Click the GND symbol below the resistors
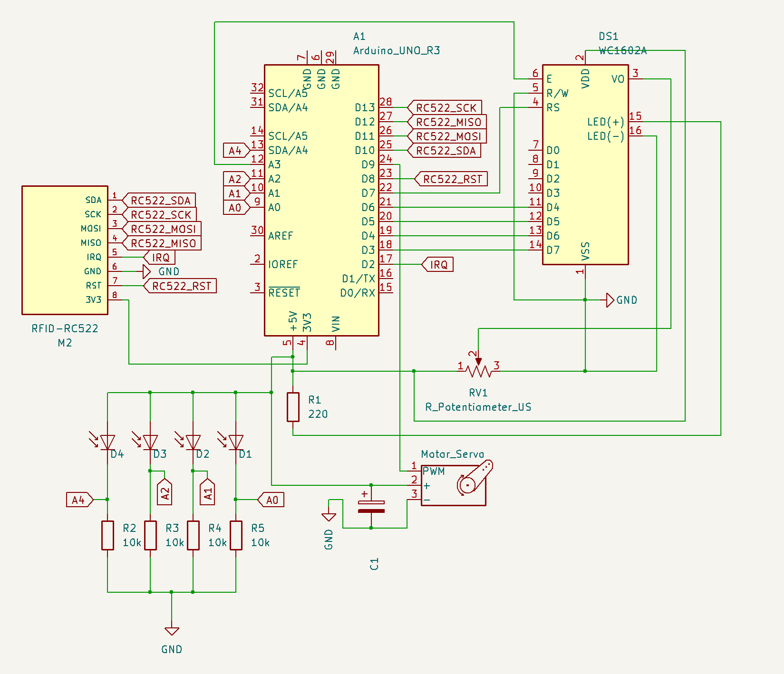The image size is (784, 674). tap(172, 631)
